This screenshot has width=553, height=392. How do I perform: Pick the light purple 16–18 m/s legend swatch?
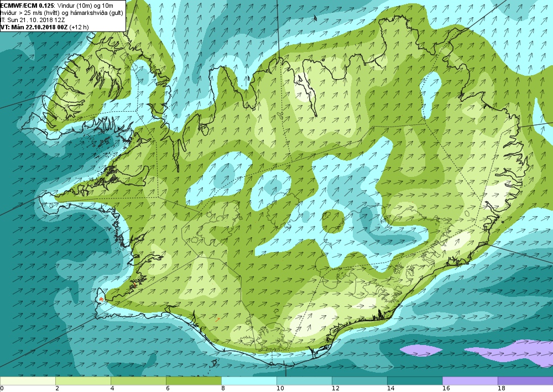pyautogui.click(x=470, y=381)
